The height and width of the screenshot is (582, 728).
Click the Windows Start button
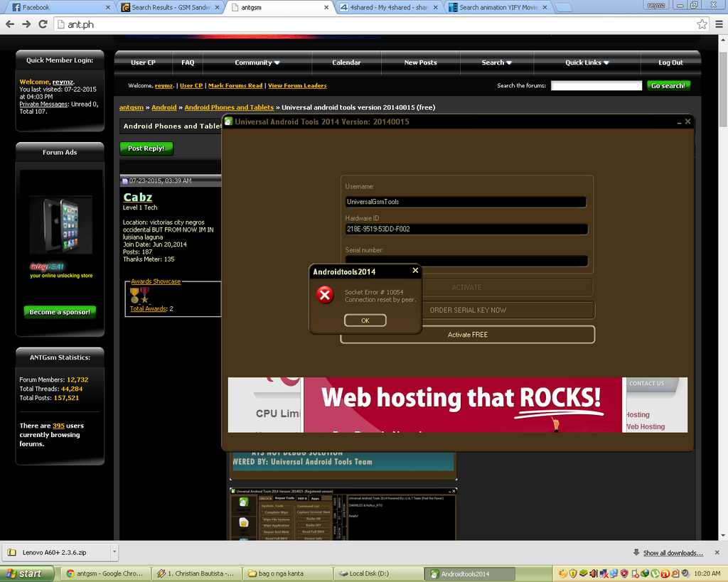(25, 573)
